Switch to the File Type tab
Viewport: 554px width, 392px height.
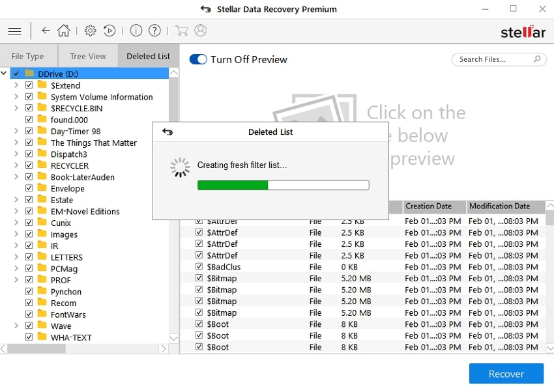pos(29,56)
